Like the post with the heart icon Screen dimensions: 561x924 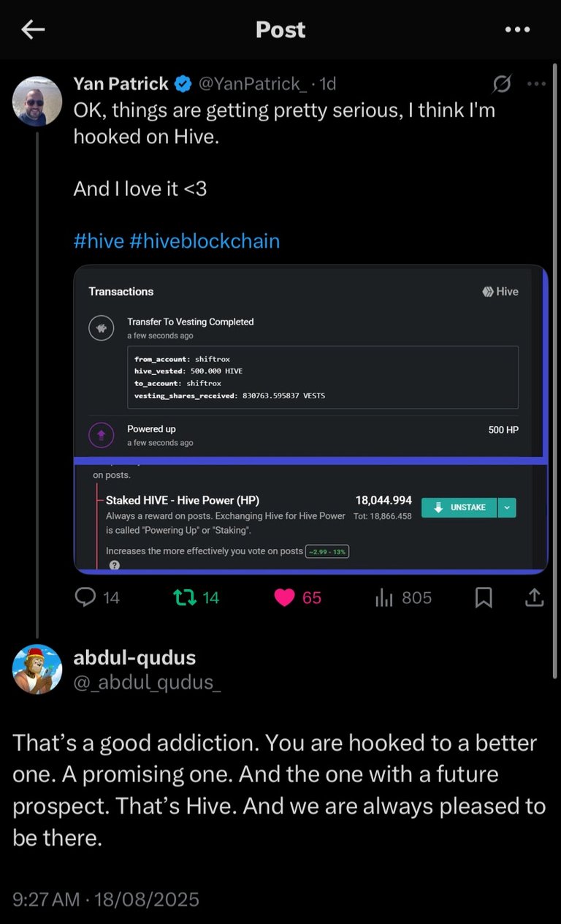pos(284,598)
